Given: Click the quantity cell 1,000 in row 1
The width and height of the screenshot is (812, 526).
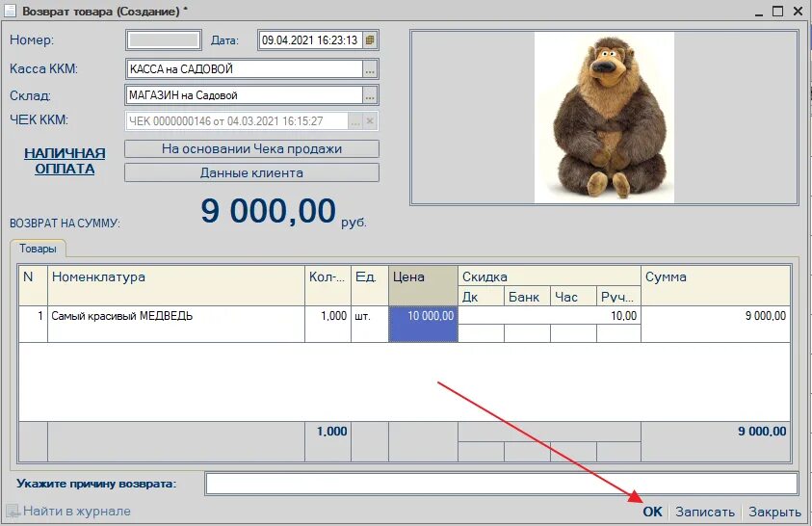Looking at the screenshot, I should 327,324.
